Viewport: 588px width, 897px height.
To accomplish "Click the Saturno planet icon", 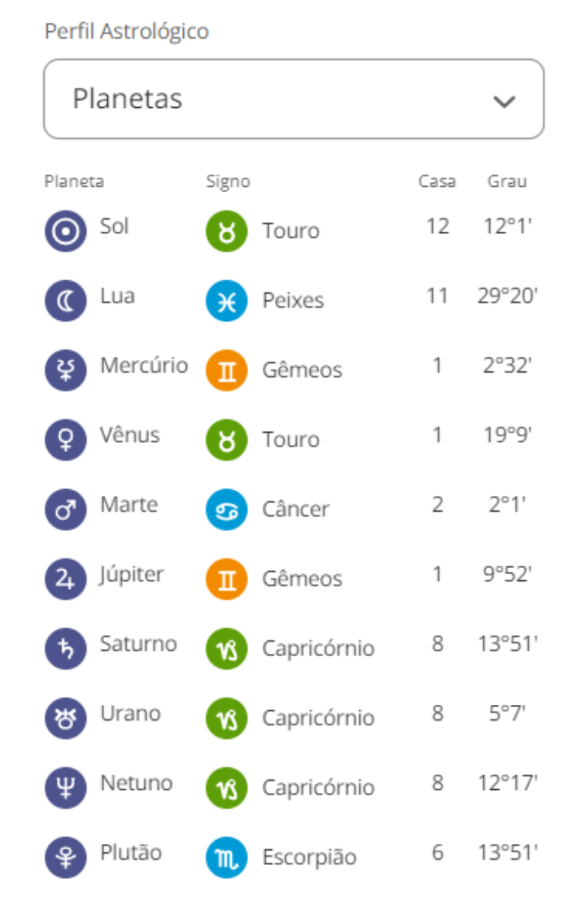I will click(66, 649).
